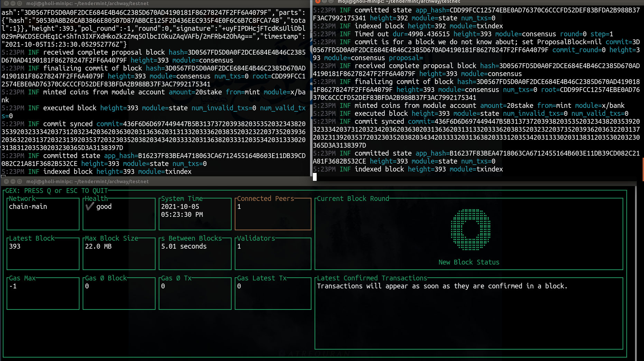Viewport: 644px width, 361px height.
Task: Select the Max Block Size panel
Action: pyautogui.click(x=119, y=253)
